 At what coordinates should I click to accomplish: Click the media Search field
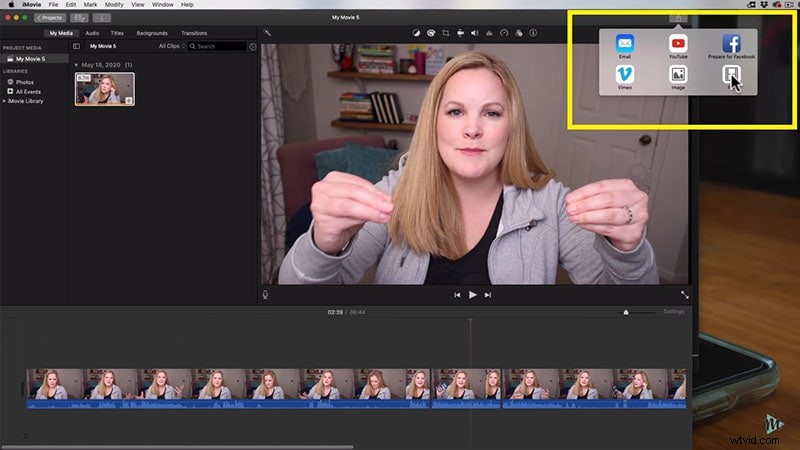pos(217,46)
